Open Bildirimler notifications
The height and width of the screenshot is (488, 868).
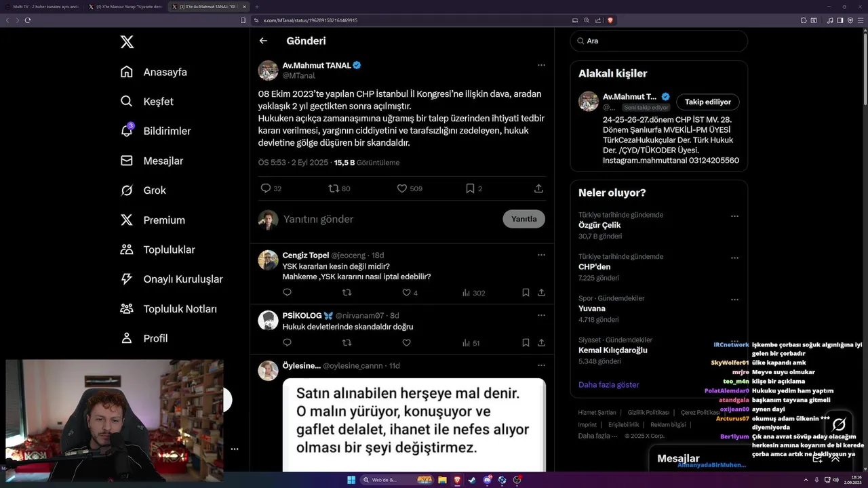point(155,131)
